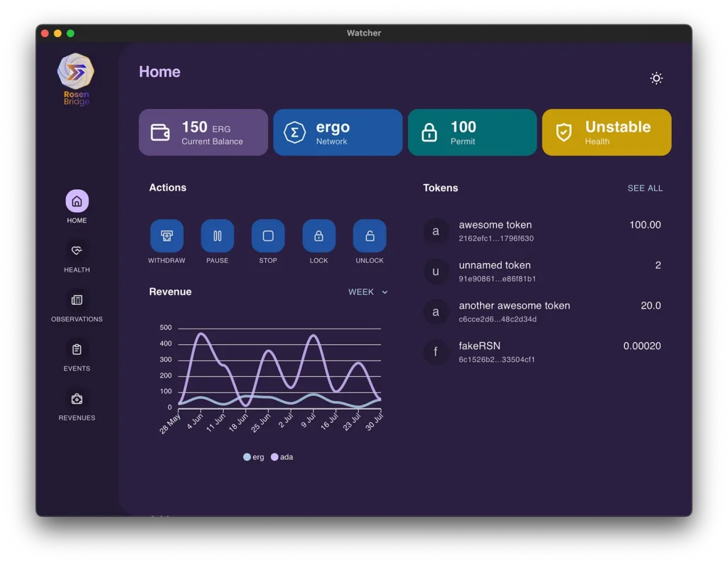This screenshot has height=564, width=728.
Task: Click the Unstable Health card
Action: tap(606, 132)
